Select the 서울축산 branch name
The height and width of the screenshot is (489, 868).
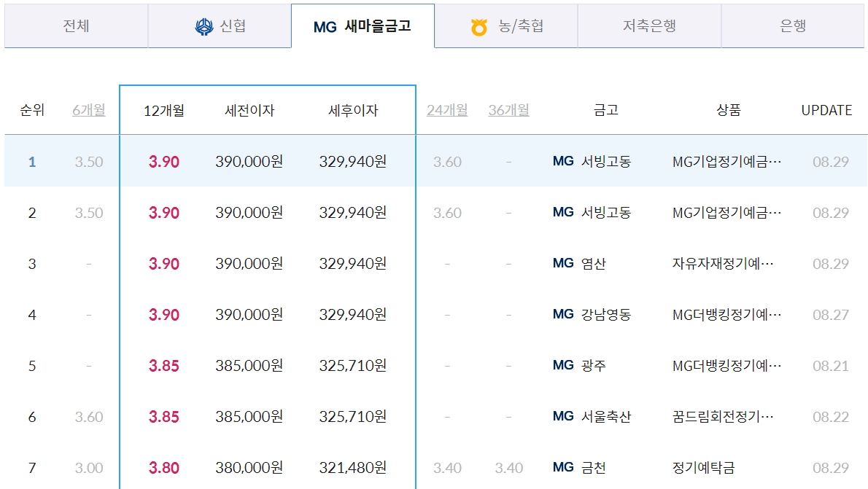[x=606, y=417]
